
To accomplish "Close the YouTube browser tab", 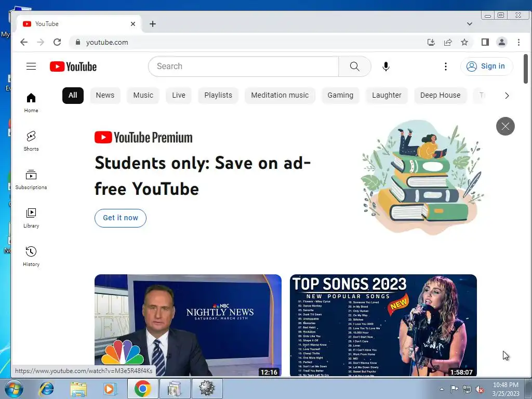I will click(133, 24).
